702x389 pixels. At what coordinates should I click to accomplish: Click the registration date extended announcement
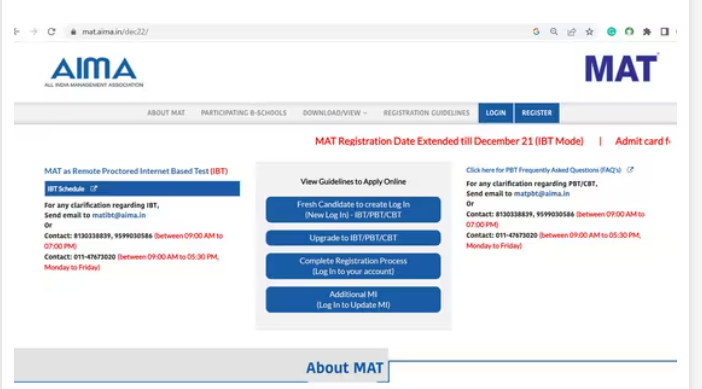pos(449,141)
